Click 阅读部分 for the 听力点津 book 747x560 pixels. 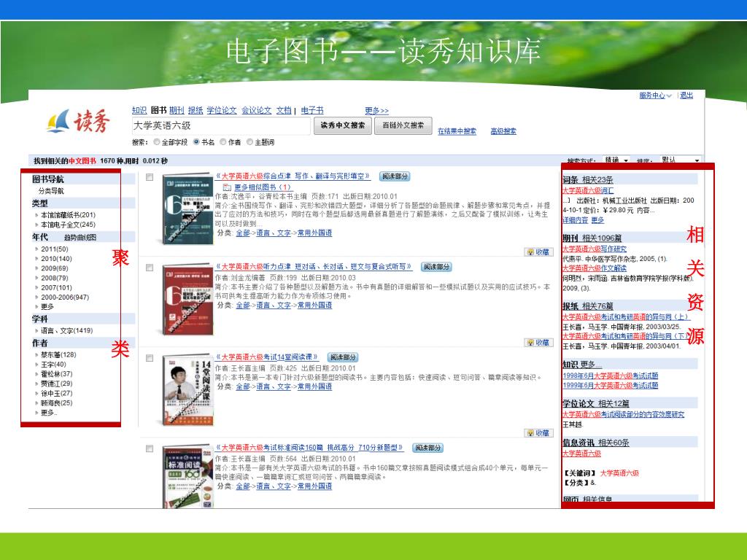click(436, 267)
